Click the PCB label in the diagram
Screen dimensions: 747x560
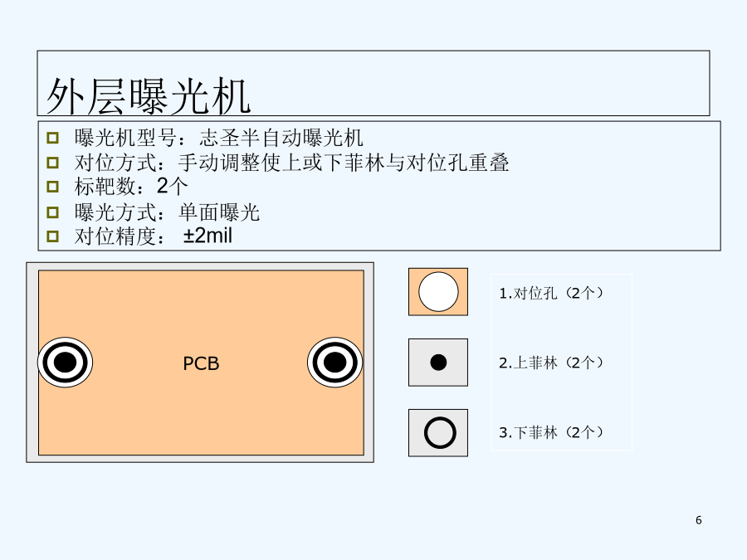click(201, 364)
